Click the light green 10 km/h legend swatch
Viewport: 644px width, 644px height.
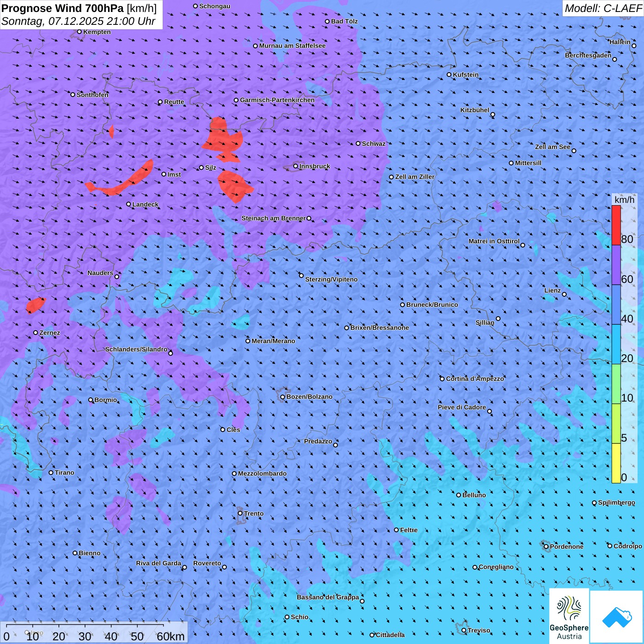tap(616, 384)
